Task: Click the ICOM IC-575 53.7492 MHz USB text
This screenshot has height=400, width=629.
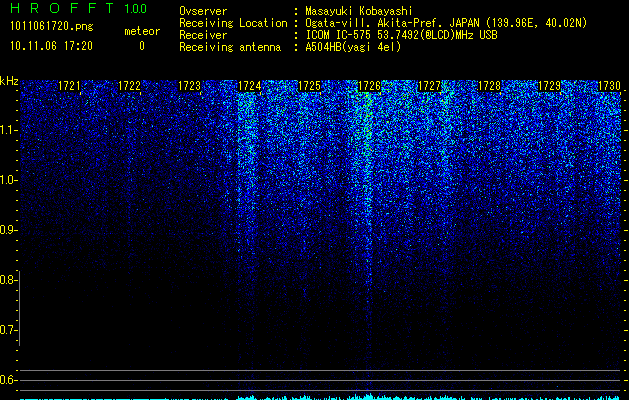Action: 401,35
